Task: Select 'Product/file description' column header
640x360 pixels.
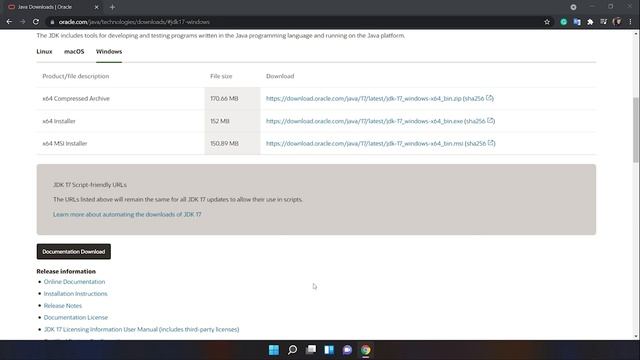Action: [x=76, y=76]
